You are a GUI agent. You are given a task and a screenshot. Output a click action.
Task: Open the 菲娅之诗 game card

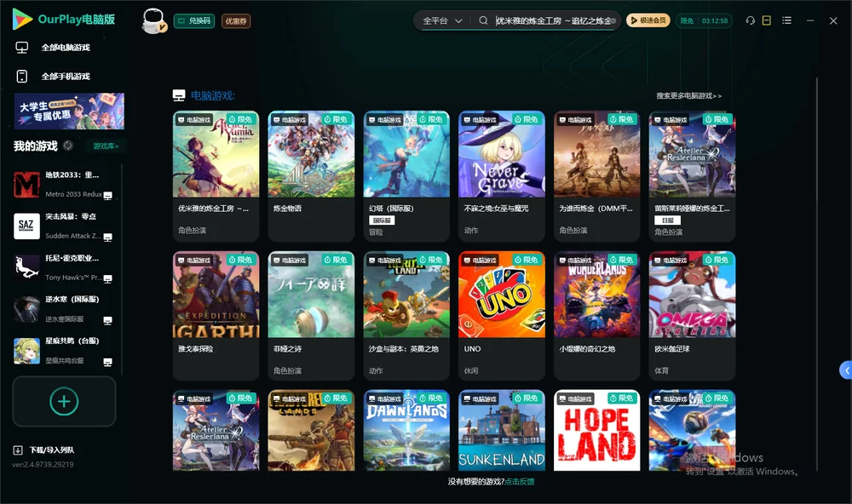(311, 316)
